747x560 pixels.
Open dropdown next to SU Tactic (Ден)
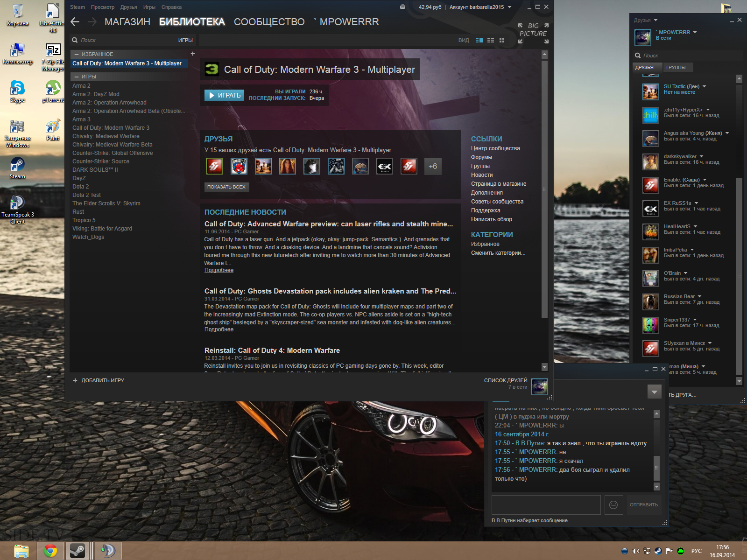(704, 86)
